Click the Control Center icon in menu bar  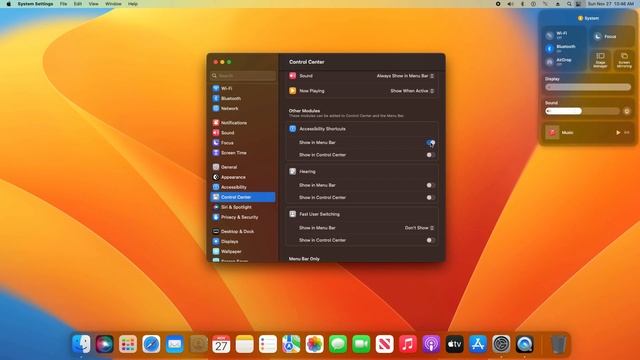pos(578,4)
